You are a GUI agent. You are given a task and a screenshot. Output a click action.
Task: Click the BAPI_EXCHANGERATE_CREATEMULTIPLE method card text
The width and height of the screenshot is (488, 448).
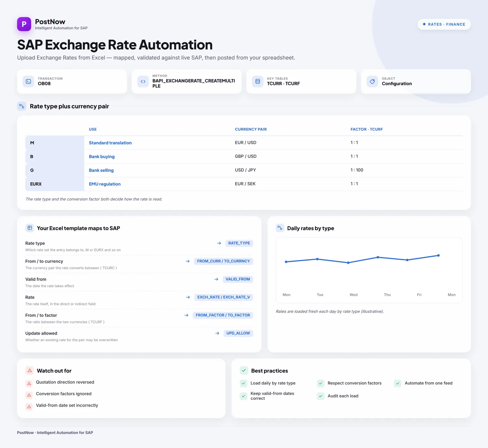pos(194,83)
